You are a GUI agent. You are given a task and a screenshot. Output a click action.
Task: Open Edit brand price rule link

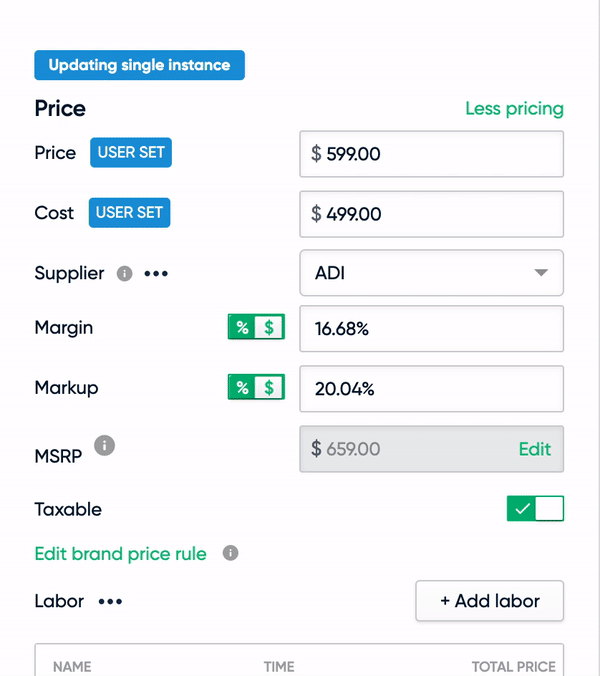121,554
